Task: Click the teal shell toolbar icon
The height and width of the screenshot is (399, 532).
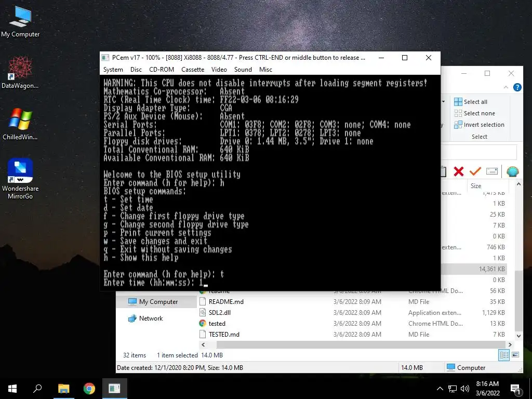Action: coord(512,171)
